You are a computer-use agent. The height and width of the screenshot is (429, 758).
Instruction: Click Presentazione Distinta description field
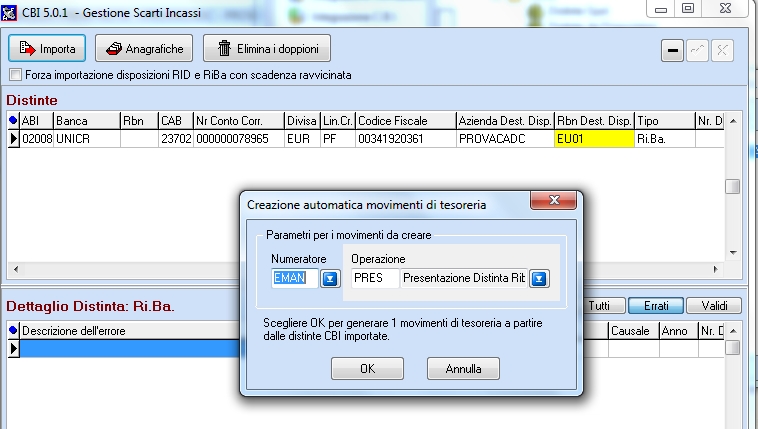coord(464,278)
